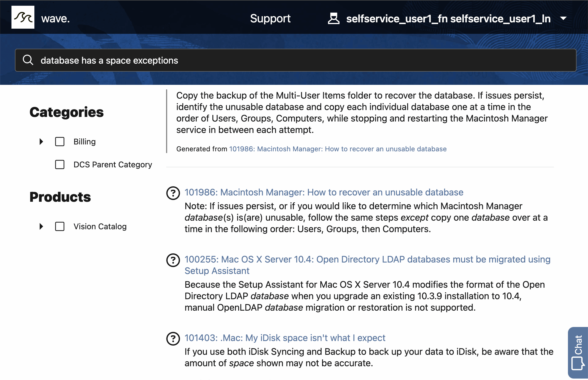588x380 pixels.
Task: Click the search magnifier icon
Action: (x=28, y=60)
